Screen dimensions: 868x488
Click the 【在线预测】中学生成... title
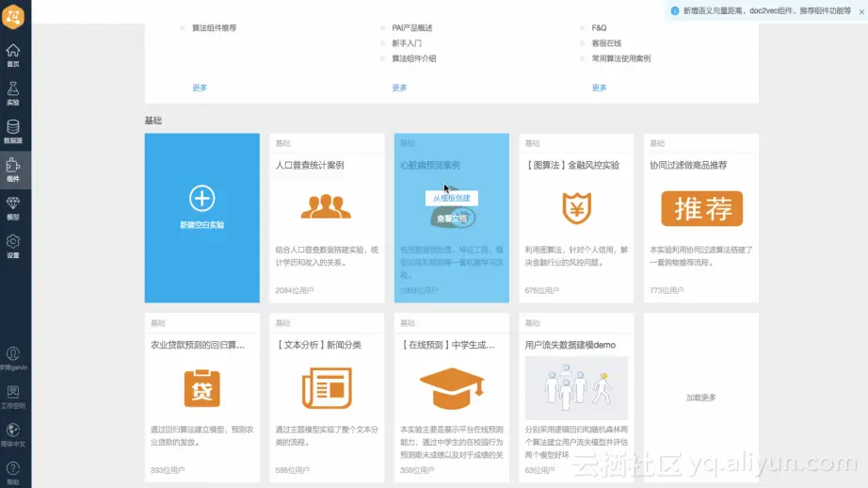[x=447, y=345]
